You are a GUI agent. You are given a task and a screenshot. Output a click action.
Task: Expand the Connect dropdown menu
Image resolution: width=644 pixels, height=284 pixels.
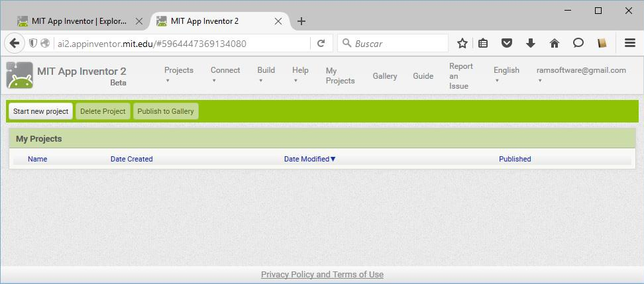(225, 75)
